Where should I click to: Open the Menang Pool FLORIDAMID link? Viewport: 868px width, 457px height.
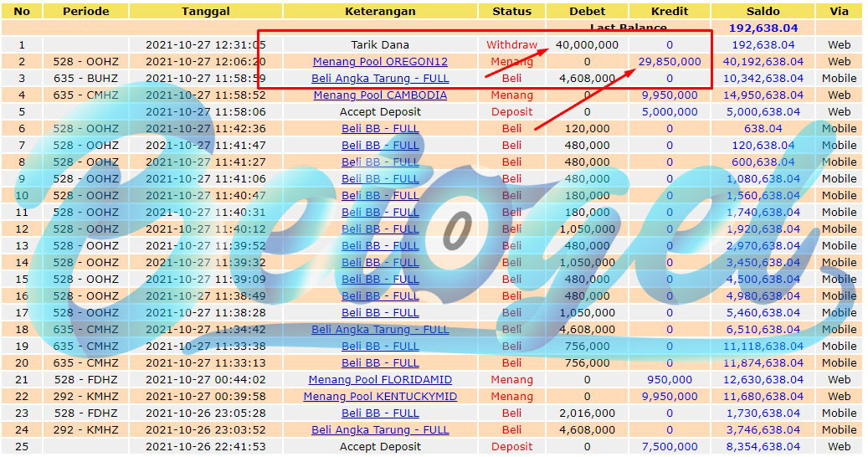point(380,379)
